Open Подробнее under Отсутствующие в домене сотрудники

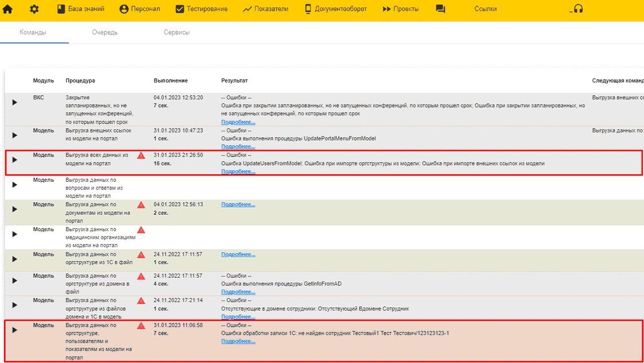coord(238,317)
